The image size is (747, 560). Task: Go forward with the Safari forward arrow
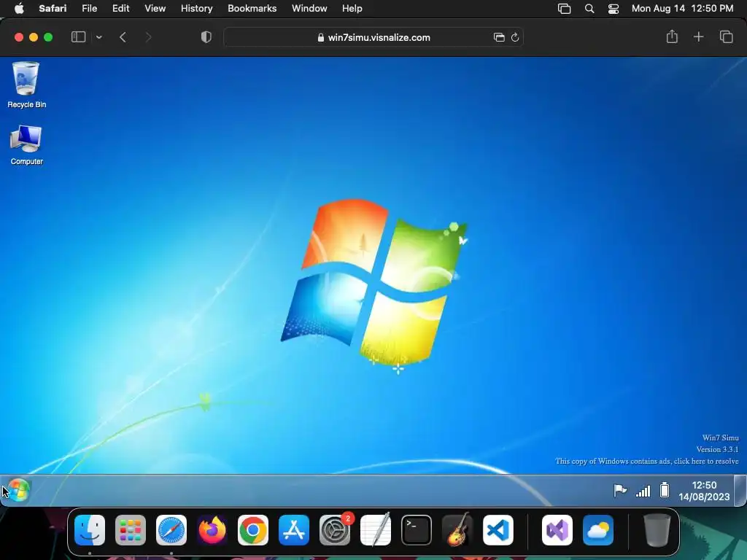[x=148, y=37]
